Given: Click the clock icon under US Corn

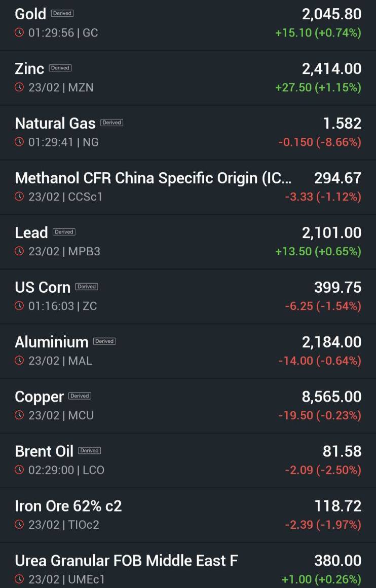Looking at the screenshot, I should (19, 306).
